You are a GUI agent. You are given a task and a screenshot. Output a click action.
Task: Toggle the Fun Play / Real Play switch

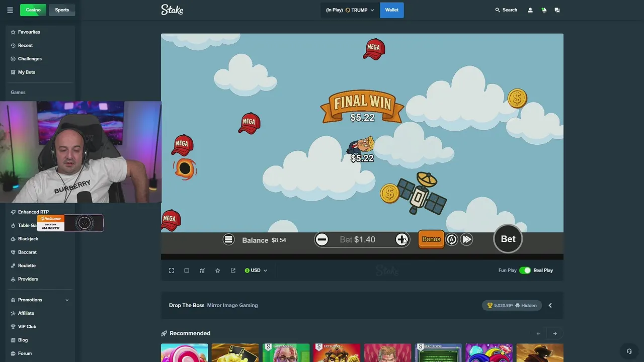[525, 270]
